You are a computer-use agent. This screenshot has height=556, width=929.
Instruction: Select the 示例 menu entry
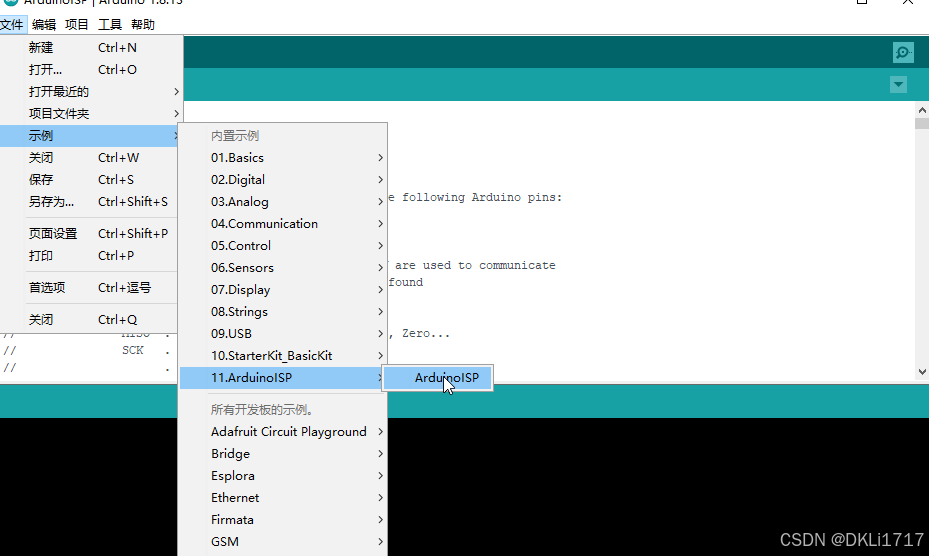point(90,135)
